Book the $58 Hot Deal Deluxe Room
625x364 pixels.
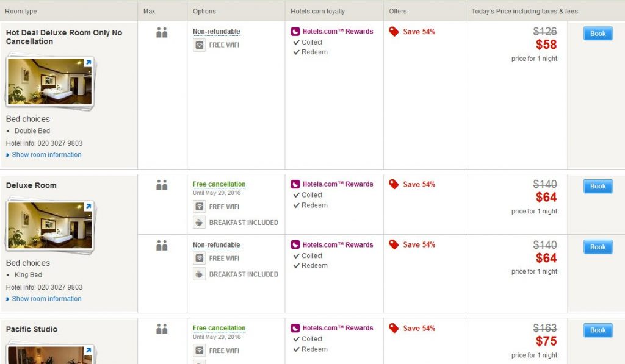(598, 34)
